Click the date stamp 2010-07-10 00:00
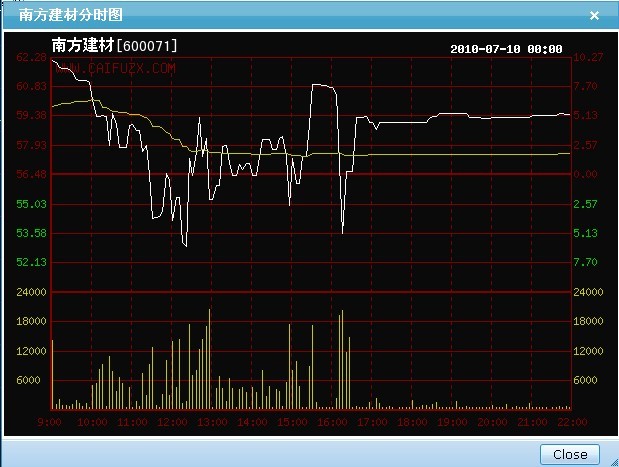 [506, 49]
